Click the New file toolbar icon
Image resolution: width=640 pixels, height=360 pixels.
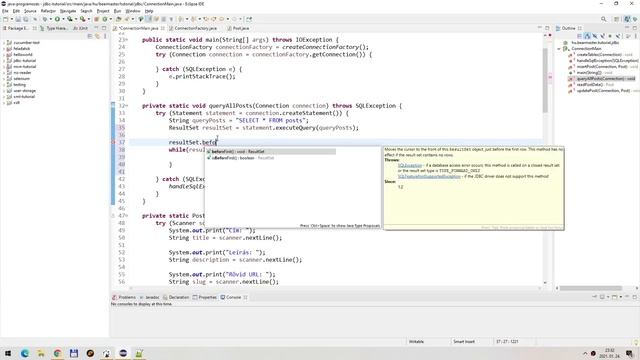coord(6,19)
